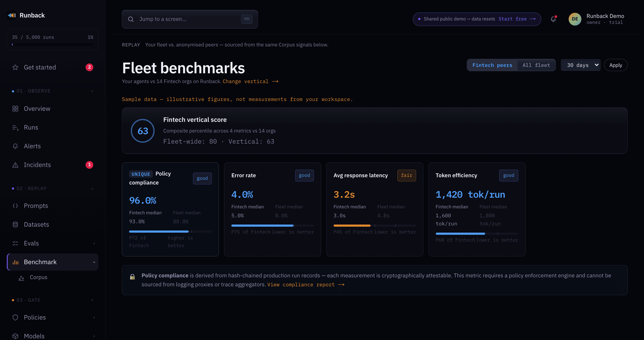Go to Overview page
The height and width of the screenshot is (340, 644).
click(53, 109)
